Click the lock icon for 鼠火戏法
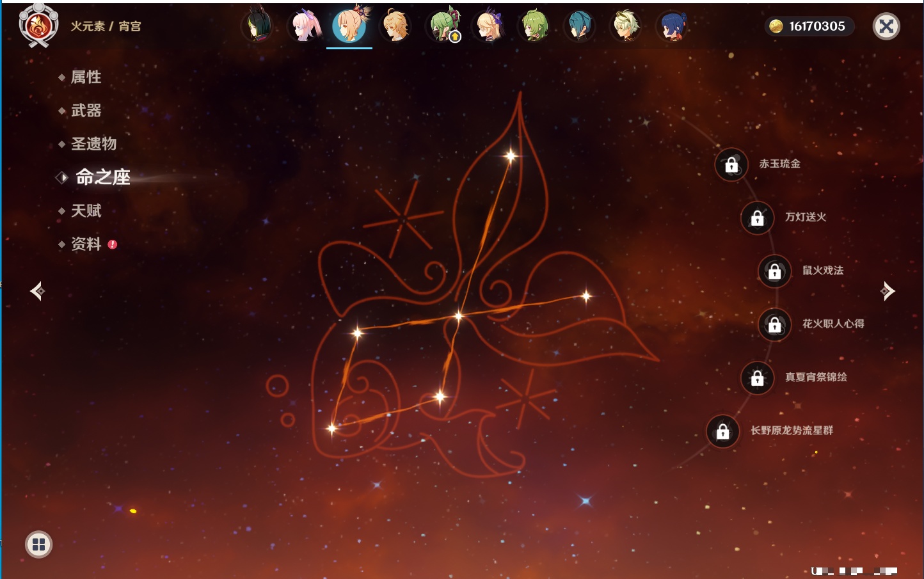The height and width of the screenshot is (579, 924). pos(775,271)
